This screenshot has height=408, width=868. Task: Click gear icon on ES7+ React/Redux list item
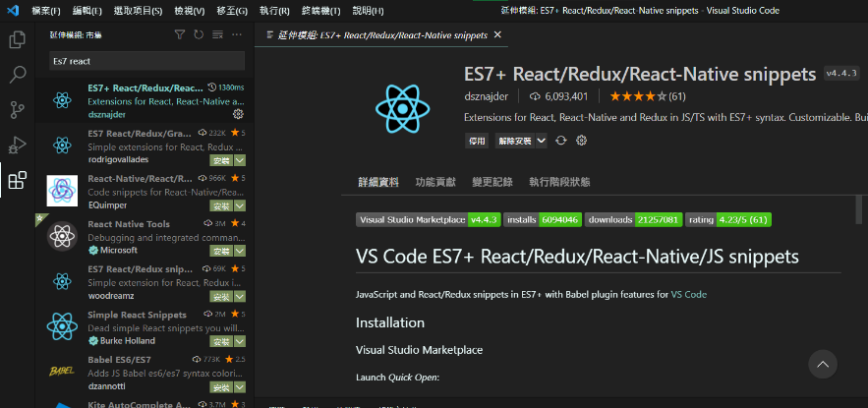click(239, 114)
